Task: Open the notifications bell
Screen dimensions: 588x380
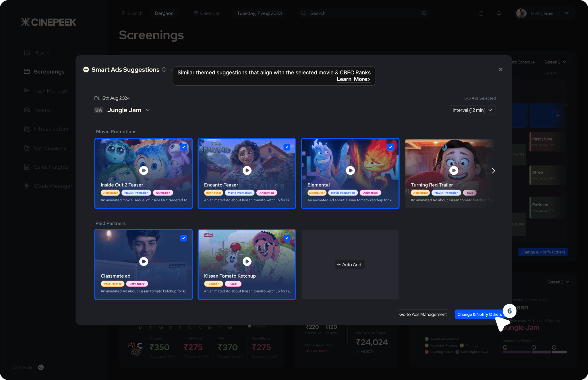Action: (x=499, y=13)
